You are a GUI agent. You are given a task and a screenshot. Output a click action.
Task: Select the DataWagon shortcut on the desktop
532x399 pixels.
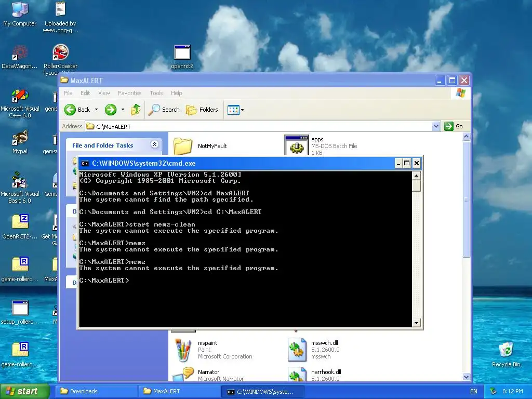coord(20,57)
